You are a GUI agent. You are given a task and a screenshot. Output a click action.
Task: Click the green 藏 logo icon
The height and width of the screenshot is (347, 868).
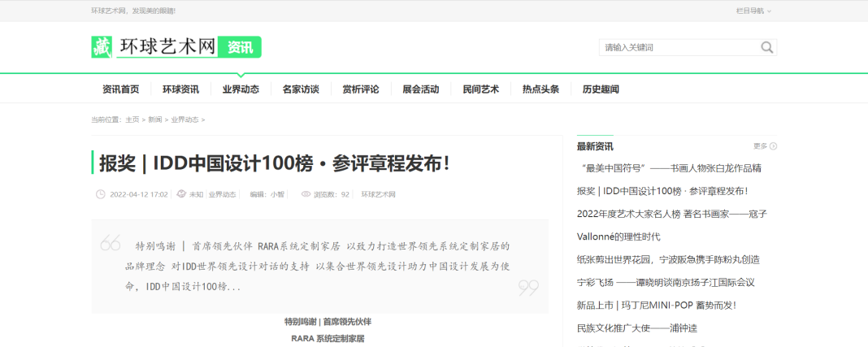pos(102,47)
